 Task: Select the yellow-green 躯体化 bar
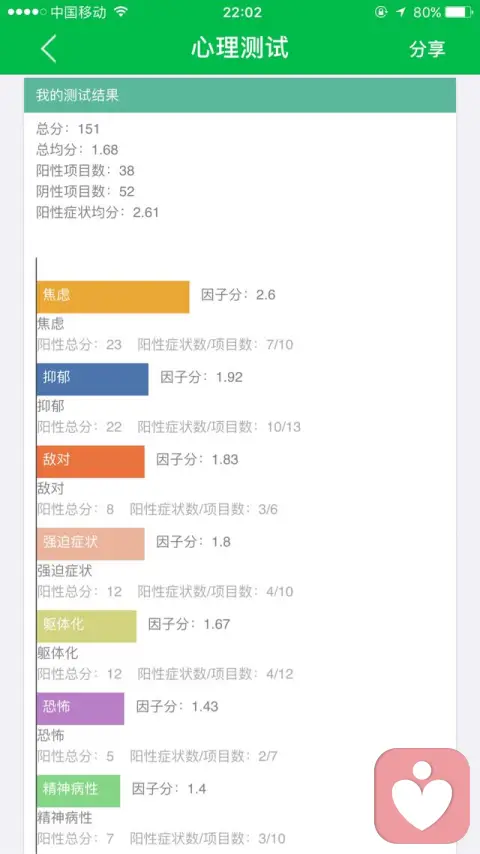click(x=87, y=626)
